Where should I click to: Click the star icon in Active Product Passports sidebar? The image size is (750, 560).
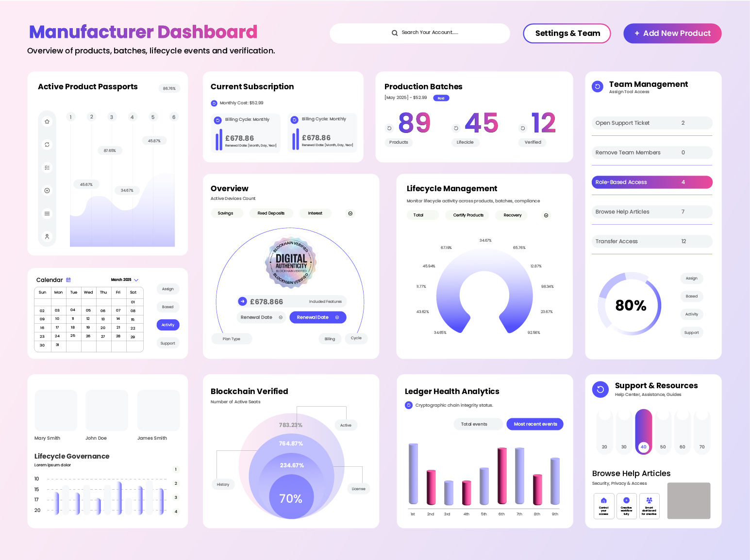pyautogui.click(x=47, y=122)
